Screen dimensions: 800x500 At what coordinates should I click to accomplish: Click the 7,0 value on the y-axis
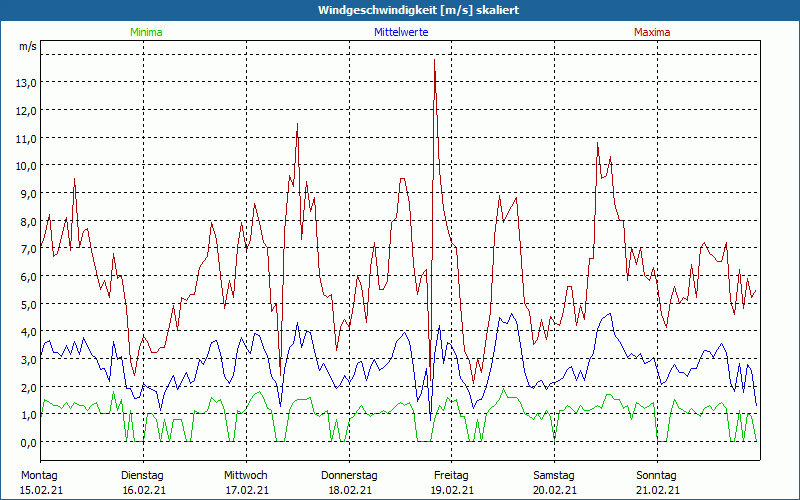[x=27, y=248]
